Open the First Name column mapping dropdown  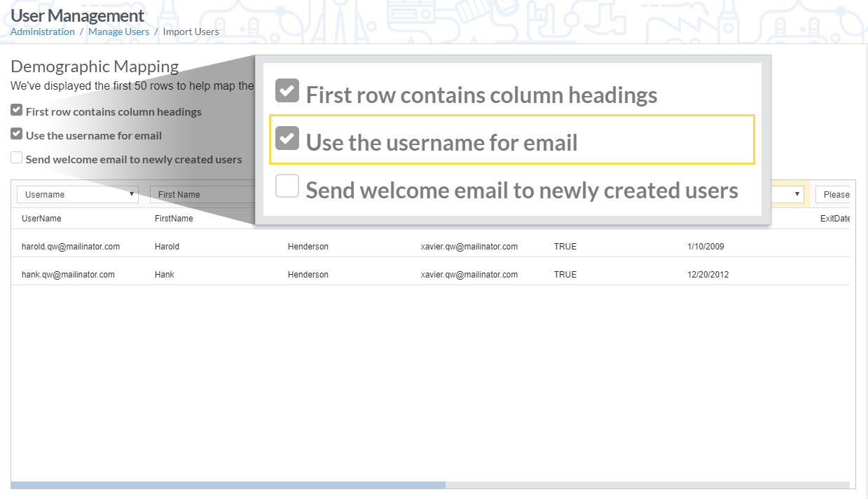[202, 195]
